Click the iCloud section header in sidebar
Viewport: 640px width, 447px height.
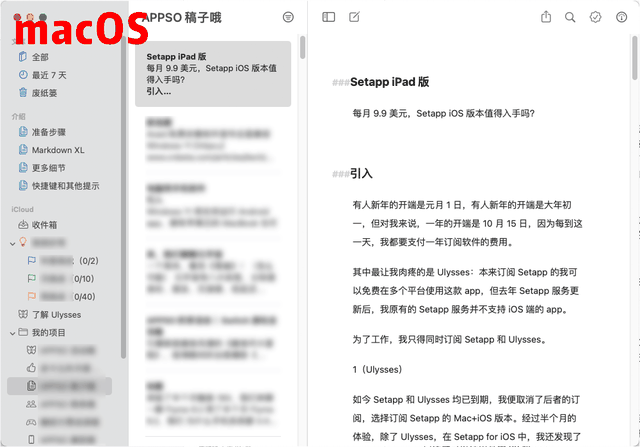click(x=22, y=209)
